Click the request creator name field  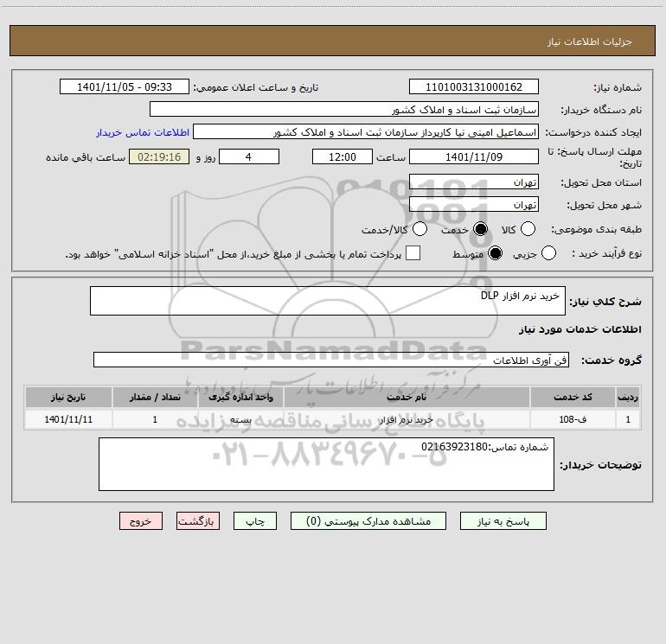coord(366,131)
